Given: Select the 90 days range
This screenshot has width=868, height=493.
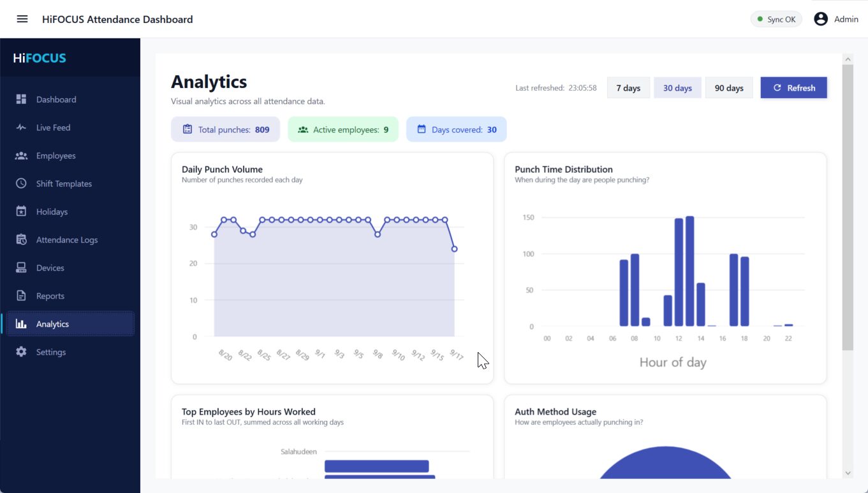Looking at the screenshot, I should pos(729,88).
